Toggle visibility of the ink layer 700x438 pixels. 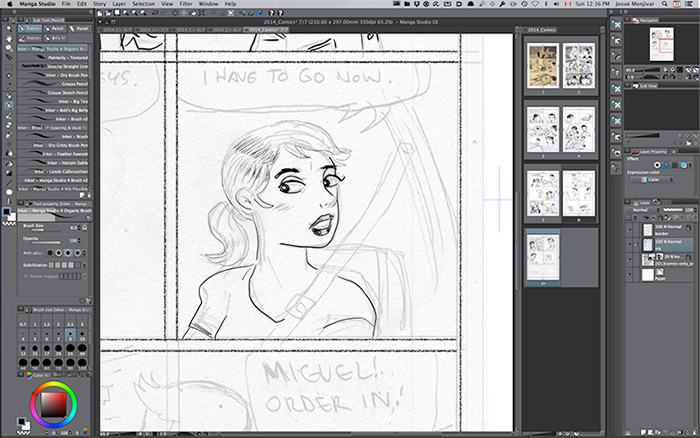point(629,245)
